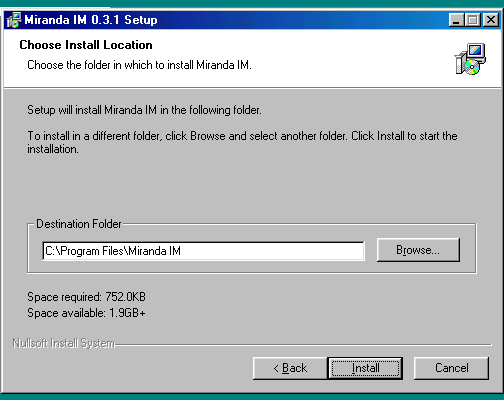Go back with the Back button

[x=290, y=368]
